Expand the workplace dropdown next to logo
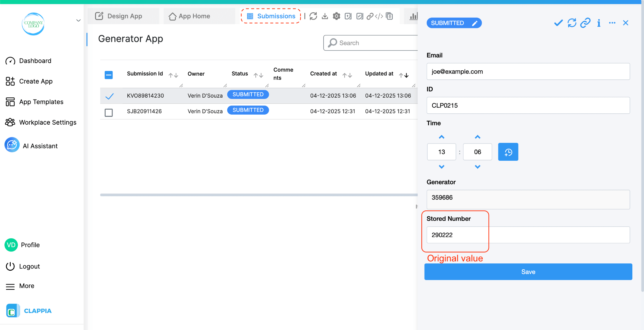This screenshot has height=330, width=644. [78, 21]
